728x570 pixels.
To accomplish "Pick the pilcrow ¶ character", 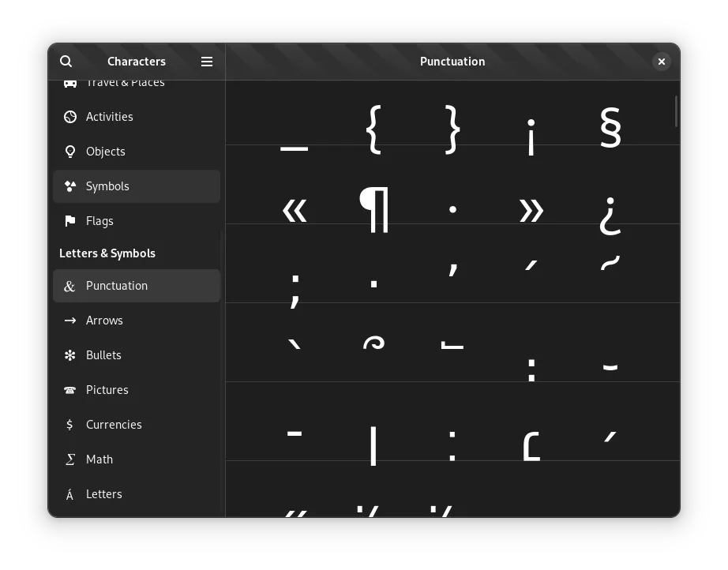I will [373, 209].
